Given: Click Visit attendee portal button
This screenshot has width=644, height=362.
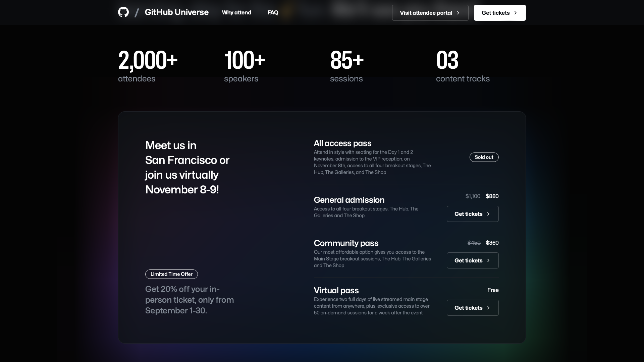Looking at the screenshot, I should click(x=430, y=13).
